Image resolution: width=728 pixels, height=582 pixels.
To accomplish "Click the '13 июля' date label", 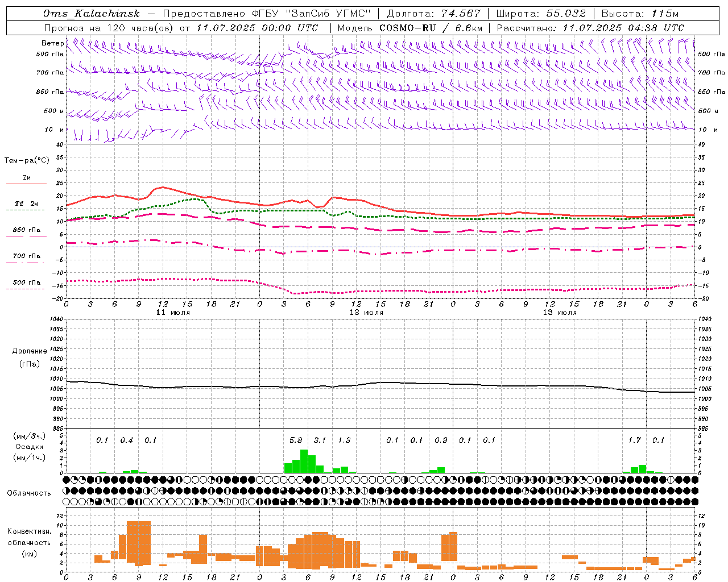I will coord(560,313).
